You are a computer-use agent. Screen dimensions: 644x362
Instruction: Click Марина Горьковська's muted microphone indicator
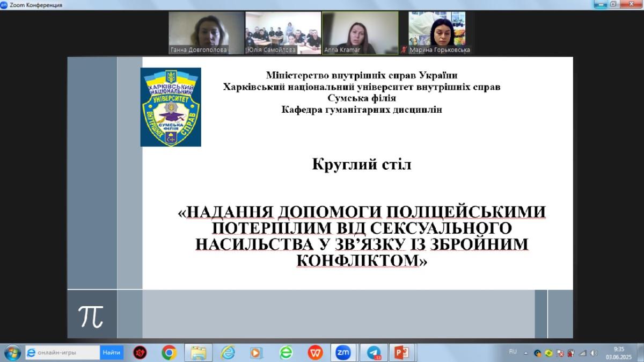tap(404, 50)
